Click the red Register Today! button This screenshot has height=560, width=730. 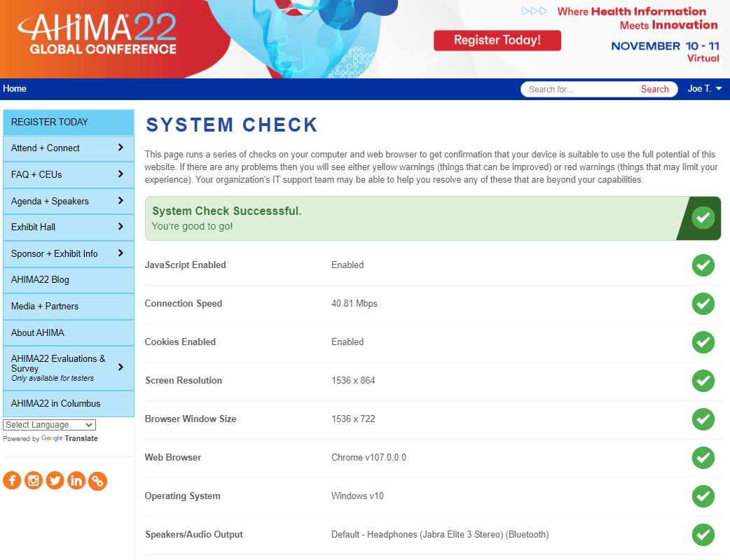click(x=497, y=41)
